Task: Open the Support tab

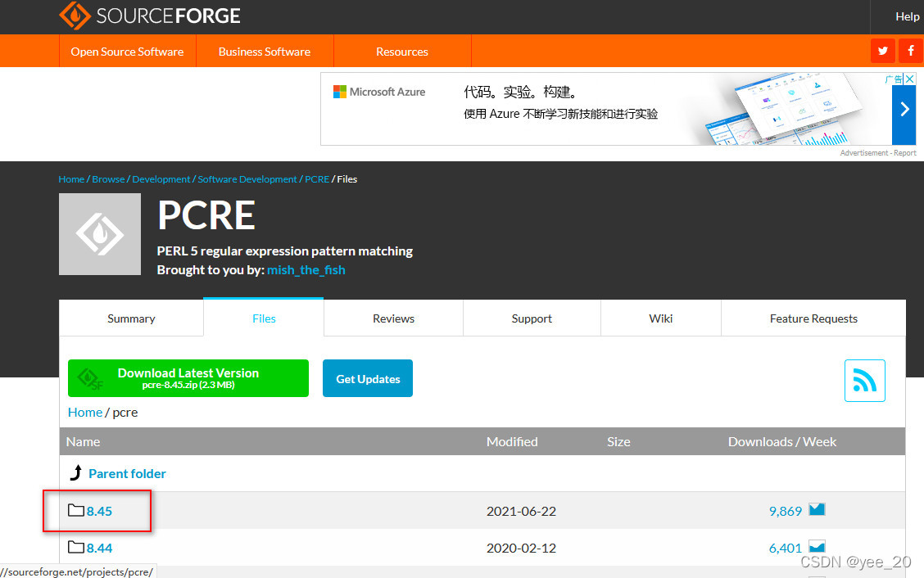Action: (x=532, y=318)
